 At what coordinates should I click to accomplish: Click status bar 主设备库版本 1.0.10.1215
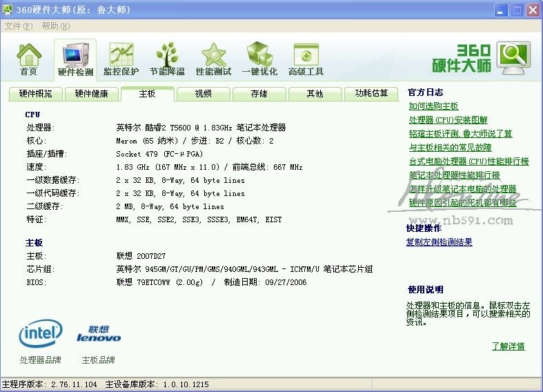pyautogui.click(x=157, y=384)
